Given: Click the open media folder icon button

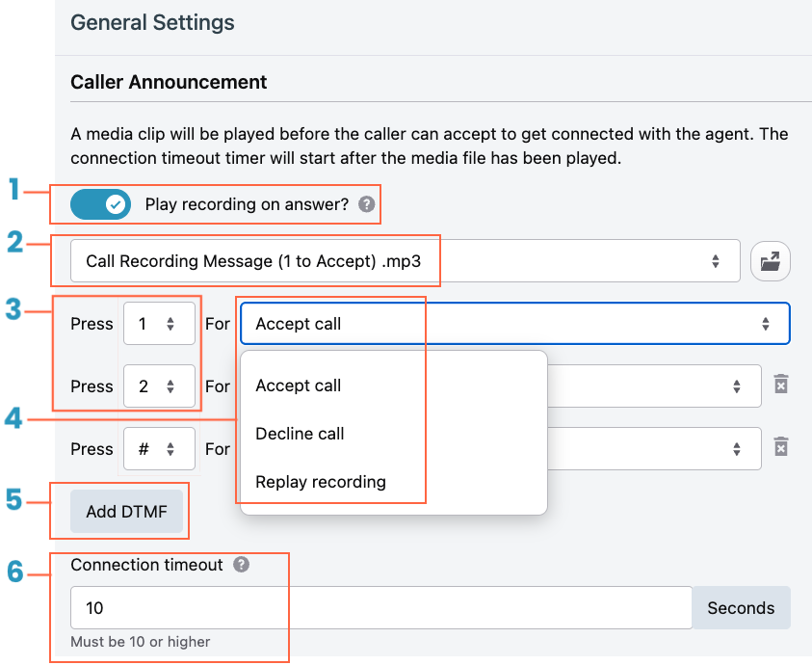Looking at the screenshot, I should click(x=770, y=261).
